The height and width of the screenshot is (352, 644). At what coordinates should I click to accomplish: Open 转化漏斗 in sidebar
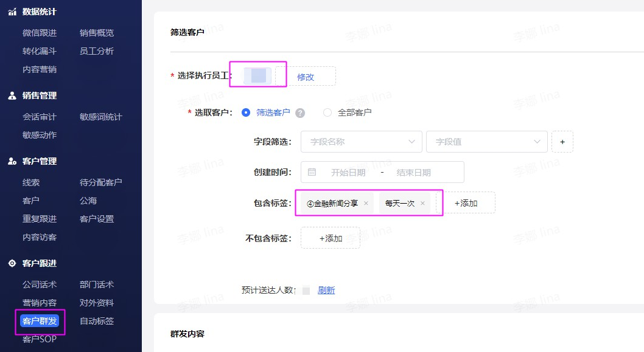point(40,51)
